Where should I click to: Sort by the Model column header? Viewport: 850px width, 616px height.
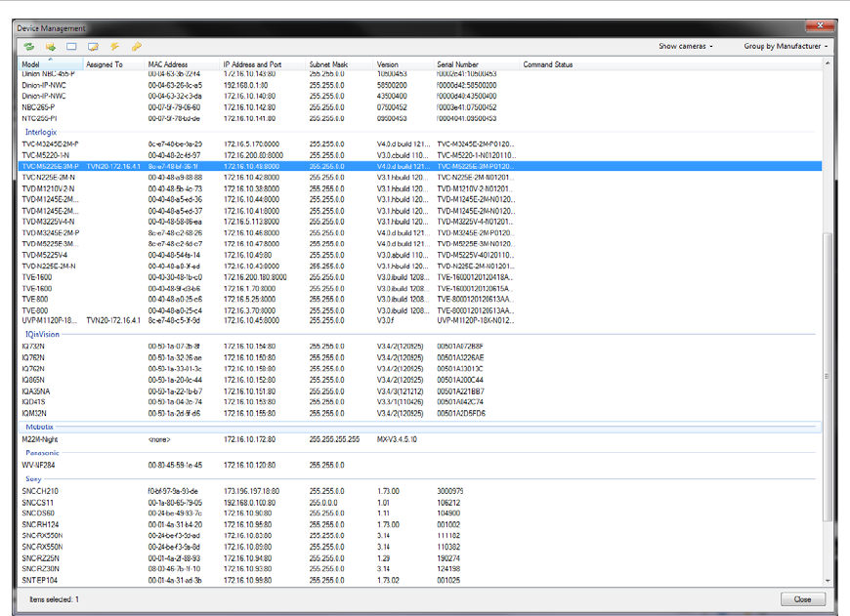pyautogui.click(x=51, y=63)
